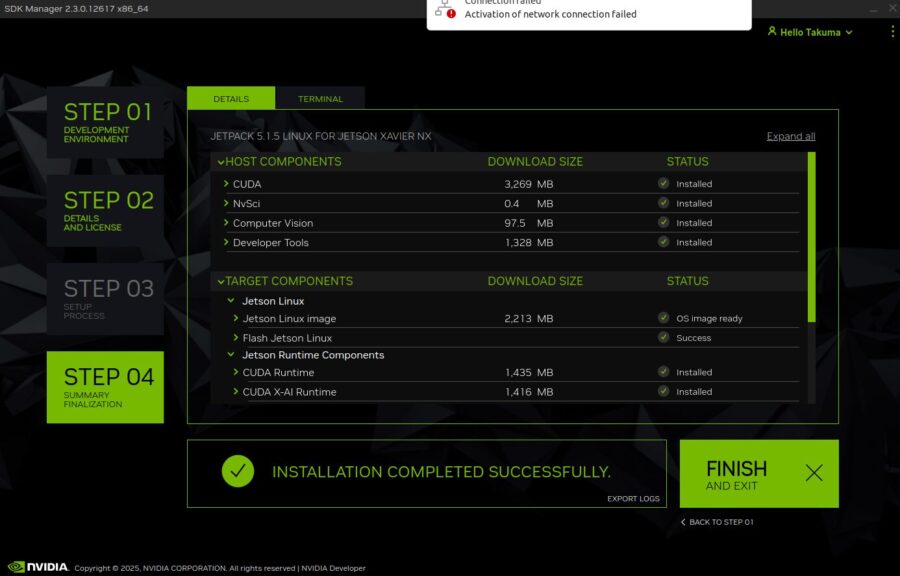The image size is (900, 576).
Task: Click the Jetson Linux image 2,213 MB size
Action: 529,318
